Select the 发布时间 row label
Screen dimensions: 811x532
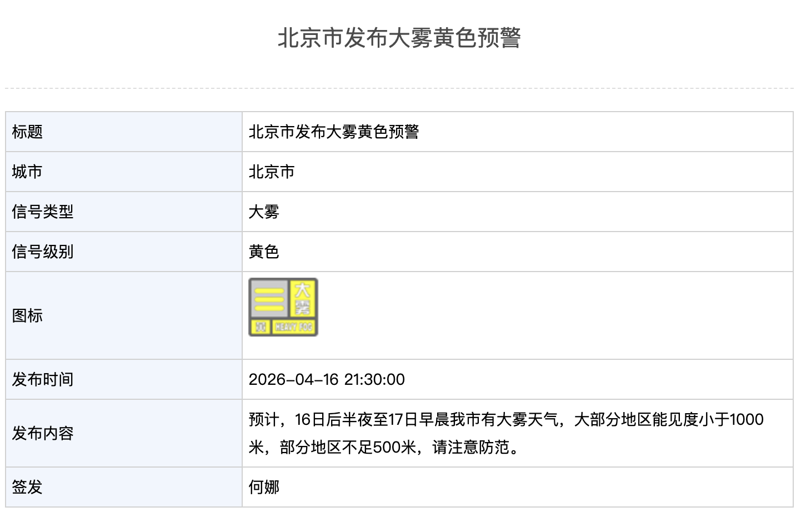[x=43, y=379]
